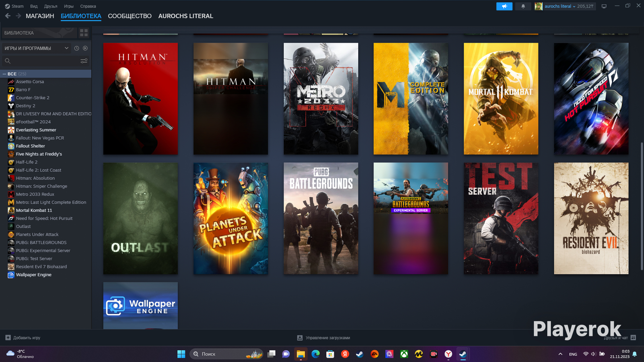Viewport: 644px width, 362px height.
Task: Open the СООБЩЕСТВО tab
Action: click(130, 16)
